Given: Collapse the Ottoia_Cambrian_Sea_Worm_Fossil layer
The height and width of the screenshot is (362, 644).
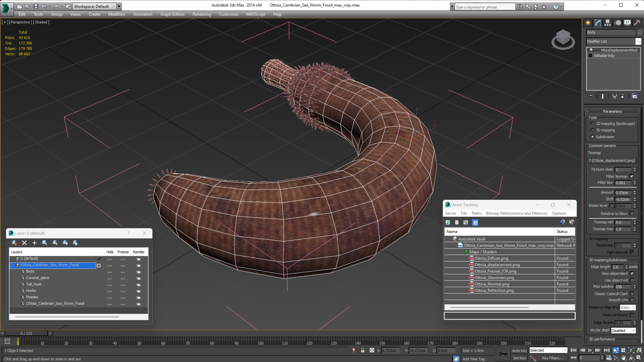Looking at the screenshot, I should 12,265.
